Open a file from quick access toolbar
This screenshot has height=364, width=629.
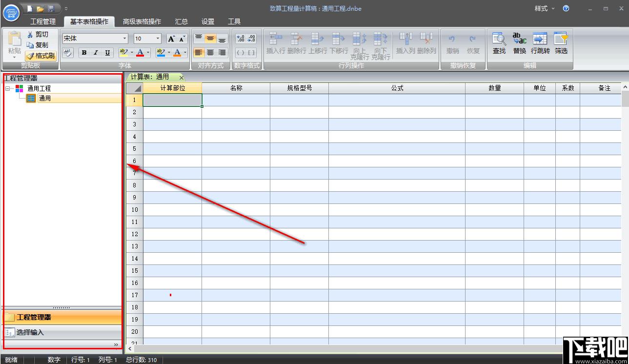[41, 9]
